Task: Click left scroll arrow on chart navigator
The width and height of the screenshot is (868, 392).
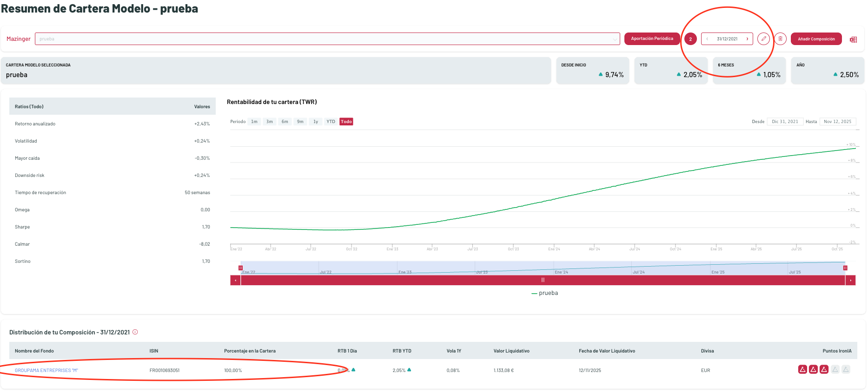Action: click(x=235, y=281)
